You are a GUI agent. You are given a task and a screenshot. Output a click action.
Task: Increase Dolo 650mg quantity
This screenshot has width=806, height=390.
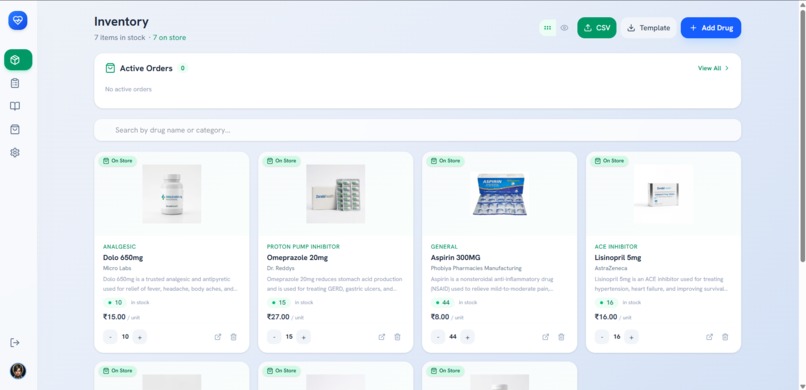click(x=139, y=337)
